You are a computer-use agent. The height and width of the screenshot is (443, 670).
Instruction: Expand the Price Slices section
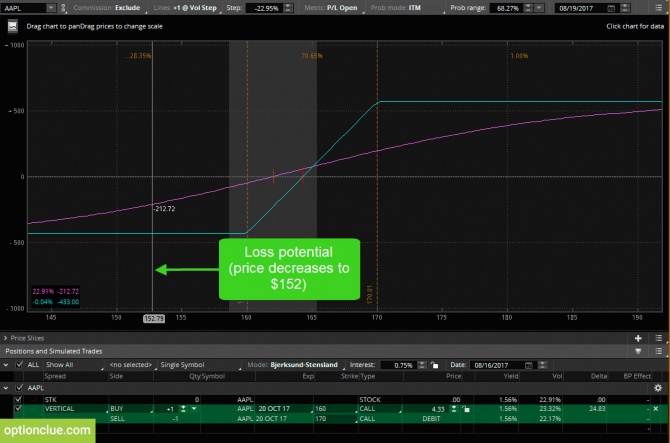pyautogui.click(x=6, y=338)
